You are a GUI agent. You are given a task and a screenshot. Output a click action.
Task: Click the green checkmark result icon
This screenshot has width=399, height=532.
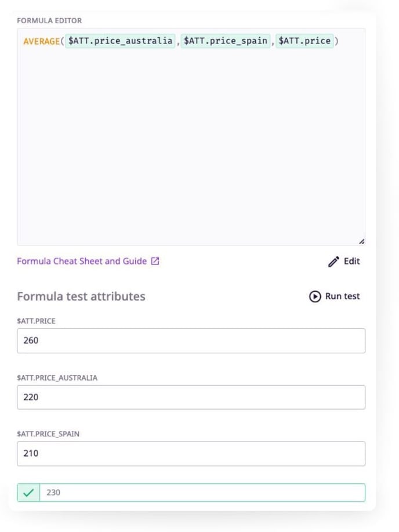[28, 493]
